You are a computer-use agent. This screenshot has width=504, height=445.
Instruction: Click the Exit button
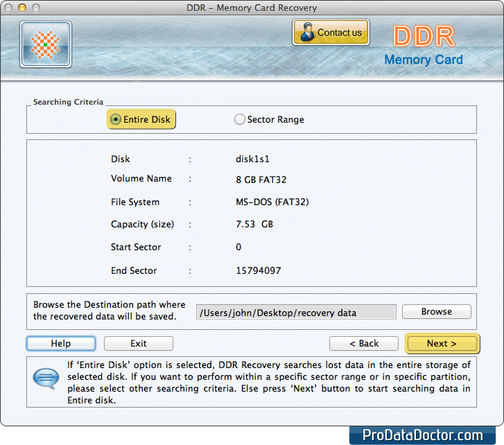(x=139, y=344)
